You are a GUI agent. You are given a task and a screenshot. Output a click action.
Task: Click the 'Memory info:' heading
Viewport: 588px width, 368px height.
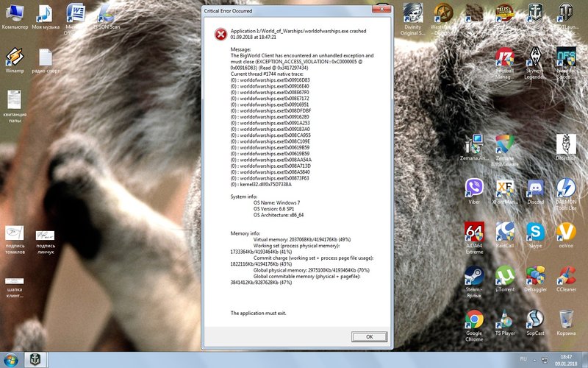(x=245, y=233)
